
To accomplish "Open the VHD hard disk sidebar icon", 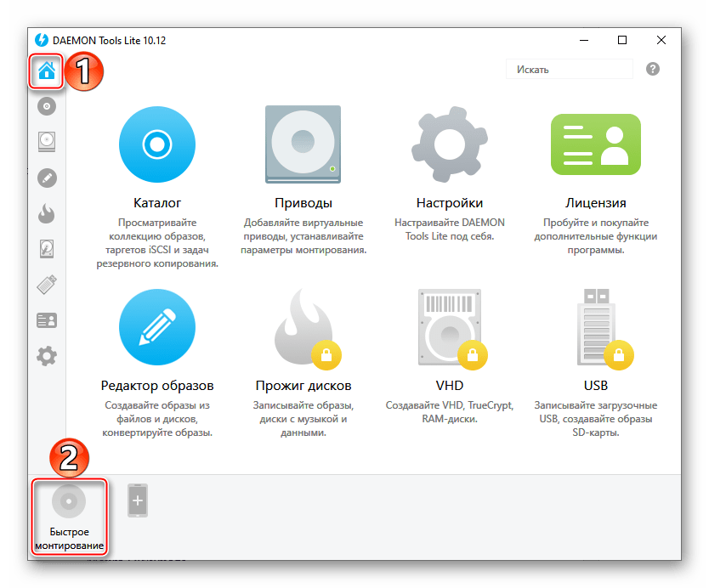I will click(x=47, y=249).
